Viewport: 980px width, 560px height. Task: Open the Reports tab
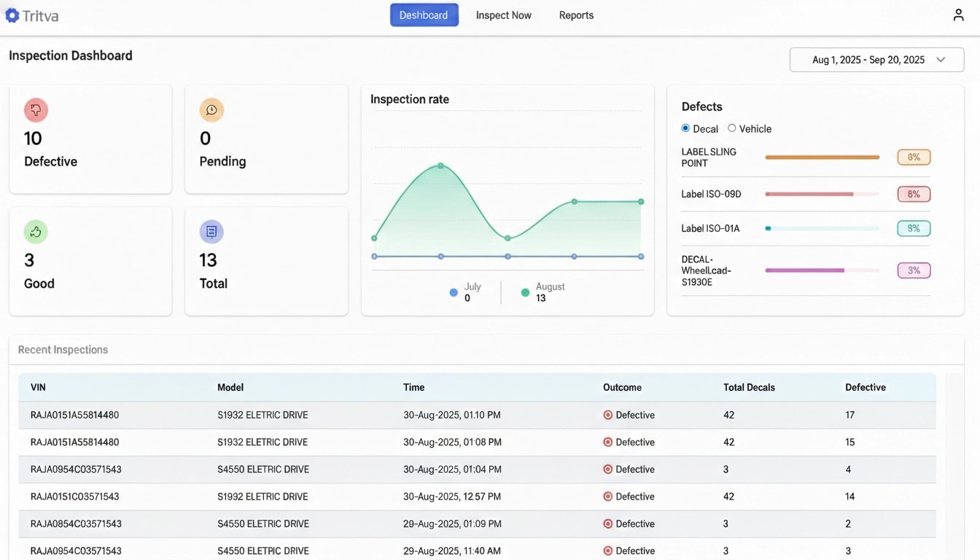pos(576,15)
